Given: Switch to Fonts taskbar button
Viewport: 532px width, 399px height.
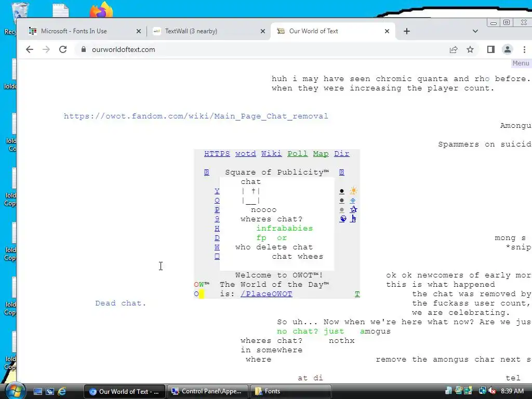Looking at the screenshot, I should click(x=291, y=391).
